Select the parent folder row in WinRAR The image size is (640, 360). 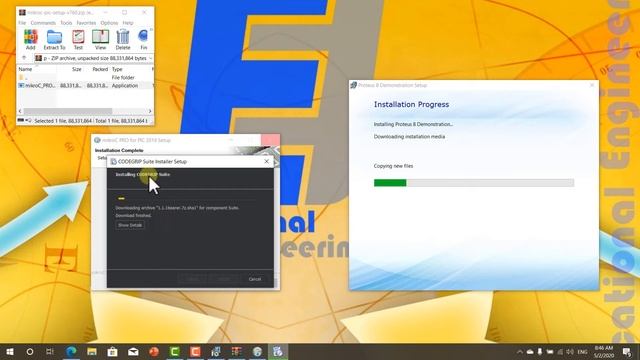(x=85, y=78)
